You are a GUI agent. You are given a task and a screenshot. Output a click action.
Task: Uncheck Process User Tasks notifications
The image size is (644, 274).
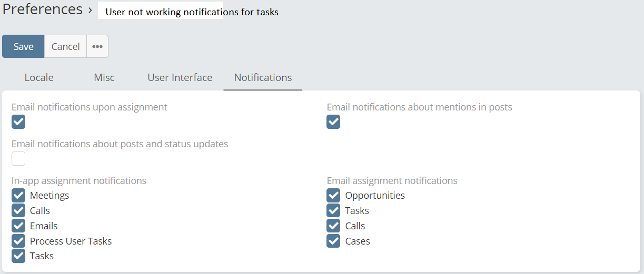18,241
